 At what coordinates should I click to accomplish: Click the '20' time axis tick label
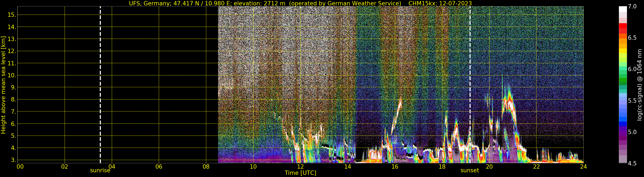[489, 166]
